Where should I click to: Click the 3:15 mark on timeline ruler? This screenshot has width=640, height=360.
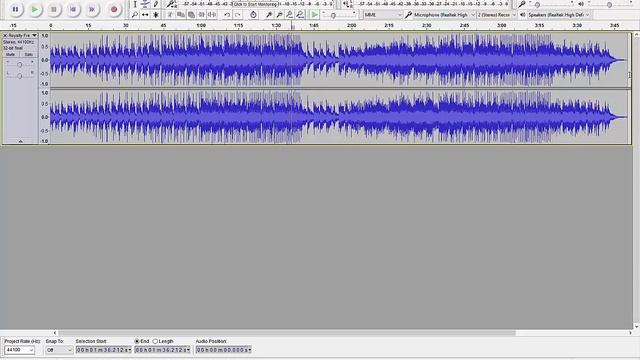(539, 25)
